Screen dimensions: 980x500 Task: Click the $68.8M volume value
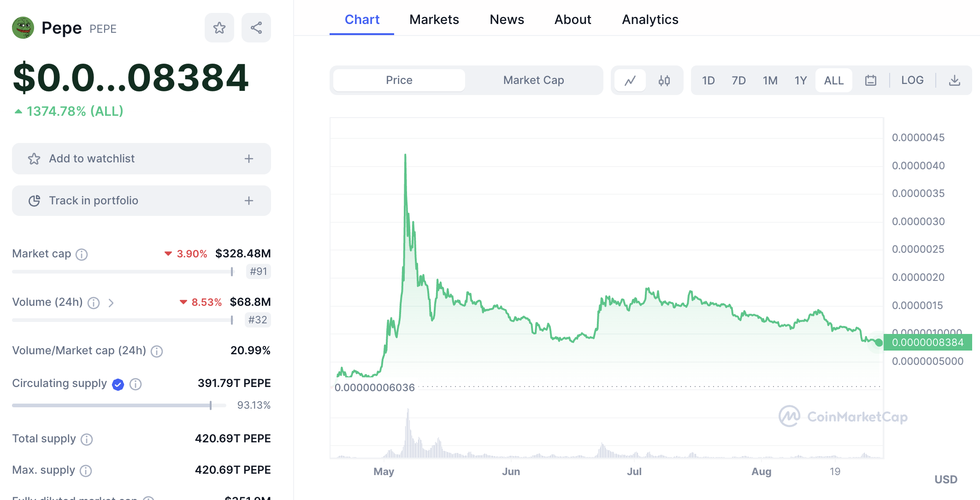(x=250, y=302)
